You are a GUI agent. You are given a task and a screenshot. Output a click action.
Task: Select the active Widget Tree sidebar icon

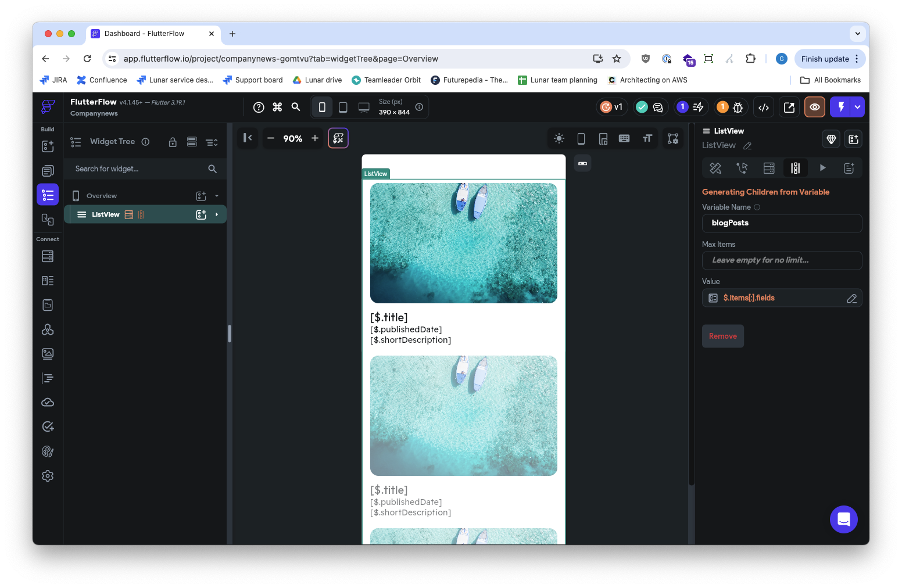pos(48,195)
